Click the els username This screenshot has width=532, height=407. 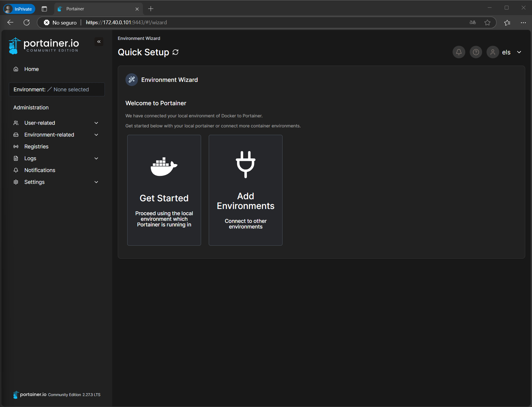point(506,52)
